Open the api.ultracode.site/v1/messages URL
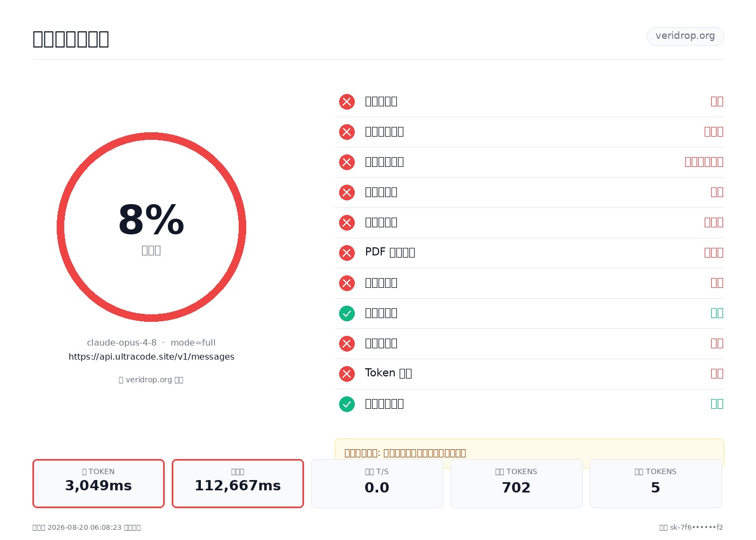 coord(151,356)
